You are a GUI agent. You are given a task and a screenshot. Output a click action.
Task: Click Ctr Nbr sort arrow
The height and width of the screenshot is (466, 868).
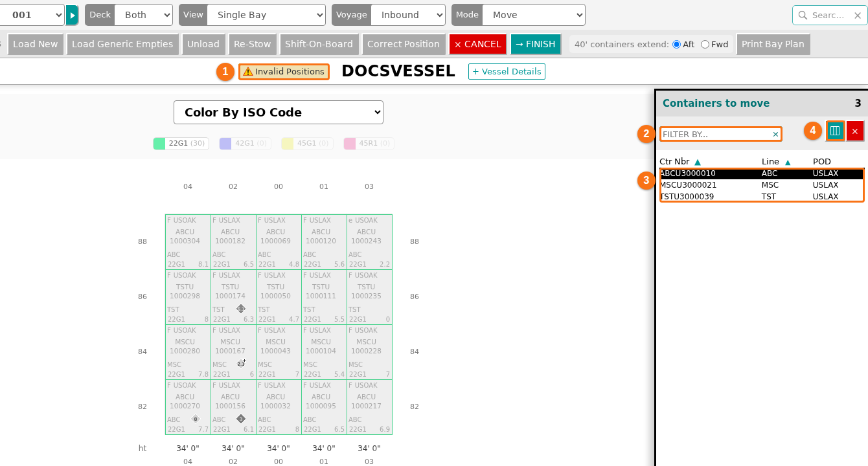coord(698,162)
